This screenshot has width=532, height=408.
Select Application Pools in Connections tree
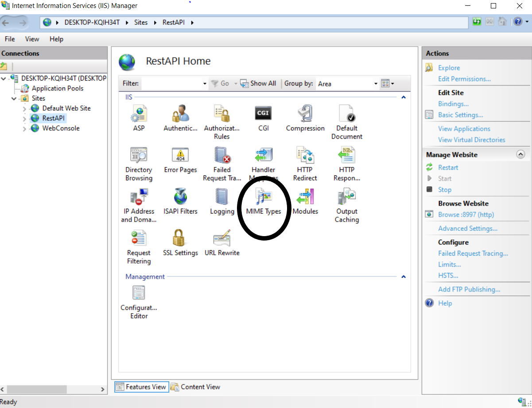tap(58, 88)
